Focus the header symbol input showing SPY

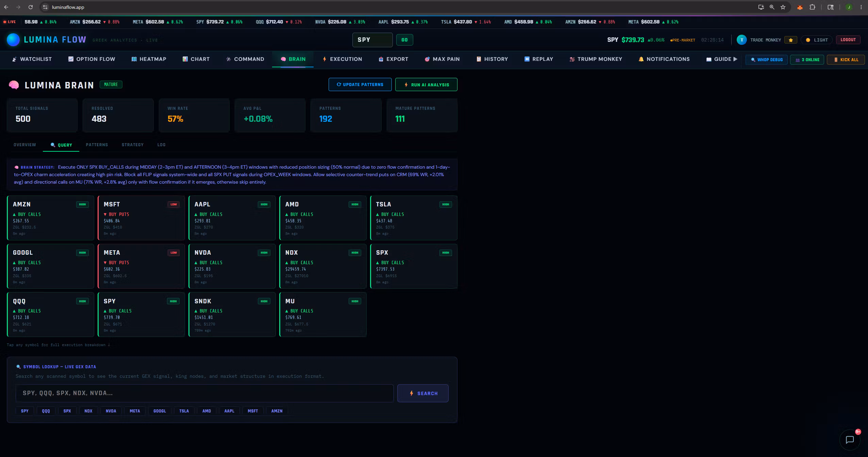372,40
